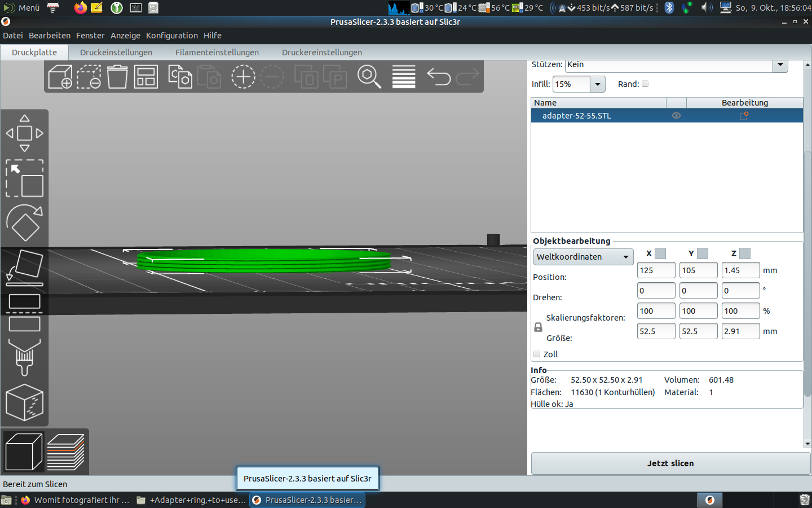
Task: Click the Arrange objects icon
Action: [146, 77]
